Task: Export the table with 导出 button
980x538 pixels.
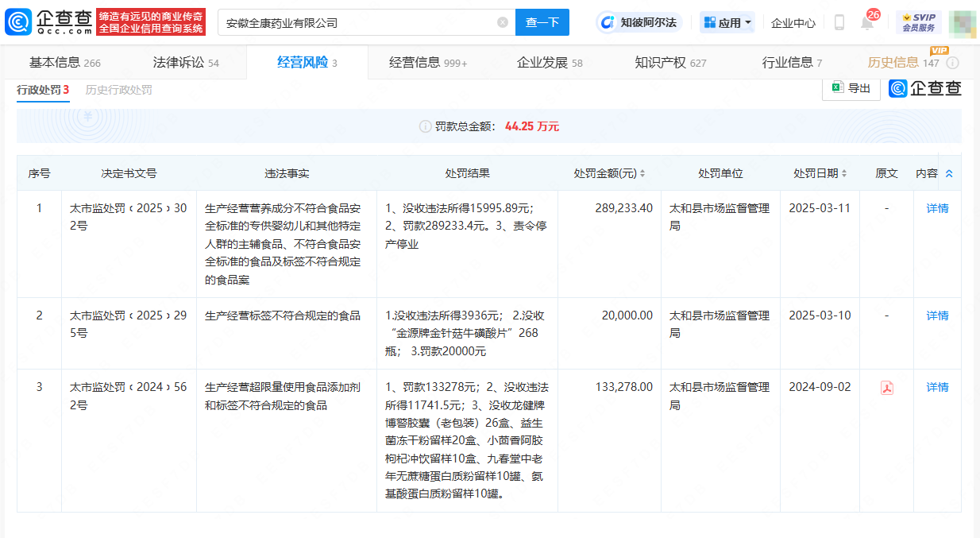Action: [x=851, y=88]
